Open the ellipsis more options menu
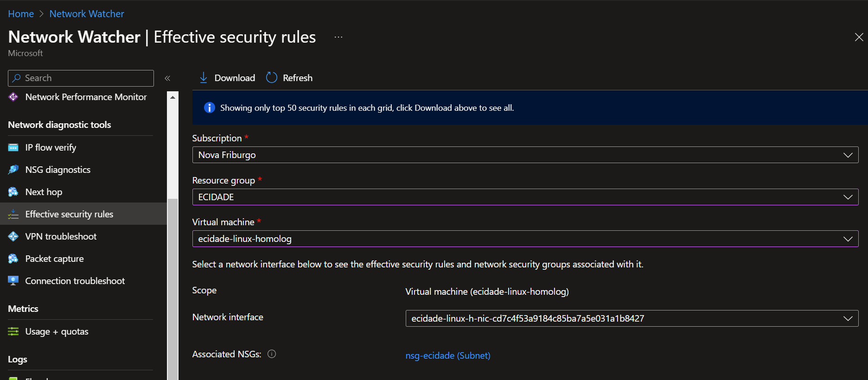868x380 pixels. click(338, 37)
